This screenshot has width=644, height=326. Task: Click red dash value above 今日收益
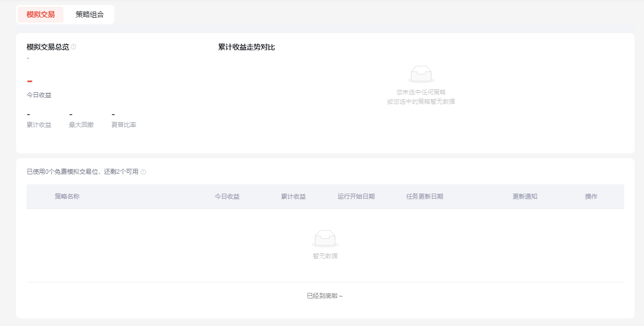30,82
